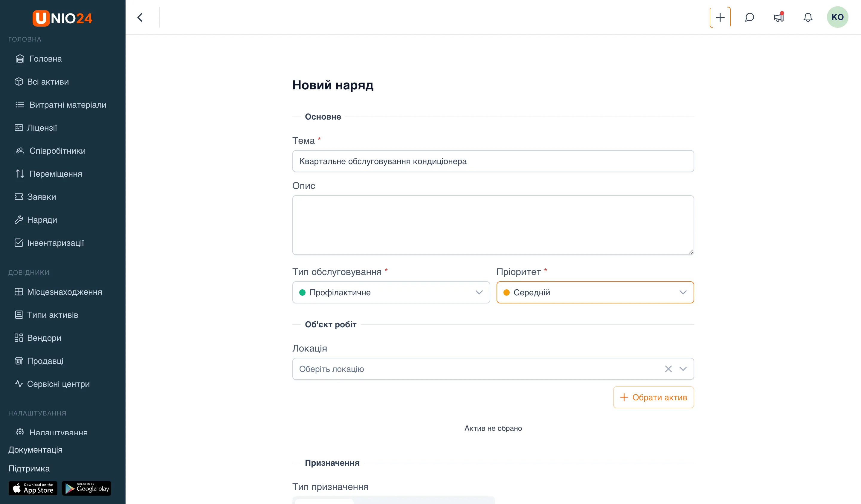Open the KO user avatar
The width and height of the screenshot is (861, 504).
[837, 17]
